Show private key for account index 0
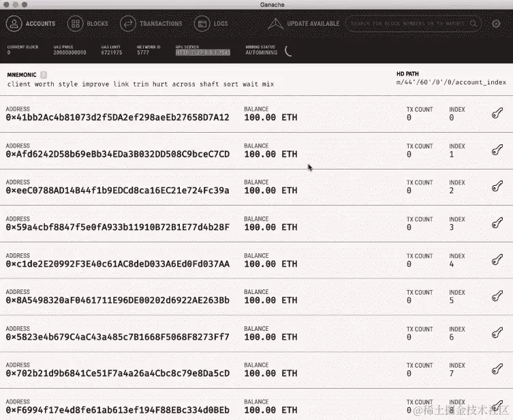Image resolution: width=513 pixels, height=420 pixels. point(497,114)
